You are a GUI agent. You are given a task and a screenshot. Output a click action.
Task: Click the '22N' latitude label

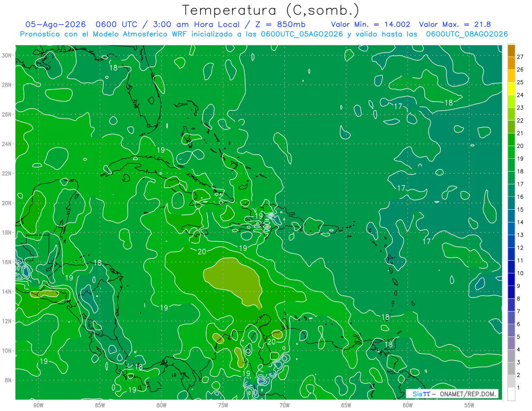click(7, 173)
